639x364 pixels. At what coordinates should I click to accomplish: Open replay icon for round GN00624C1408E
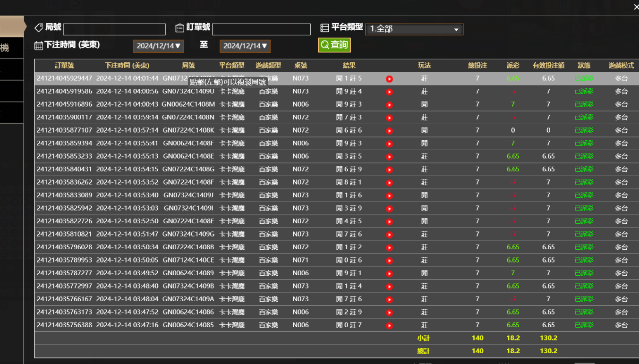pyautogui.click(x=389, y=157)
